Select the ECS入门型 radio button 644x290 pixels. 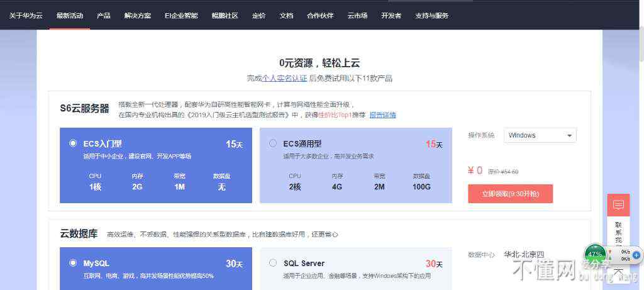tap(73, 143)
